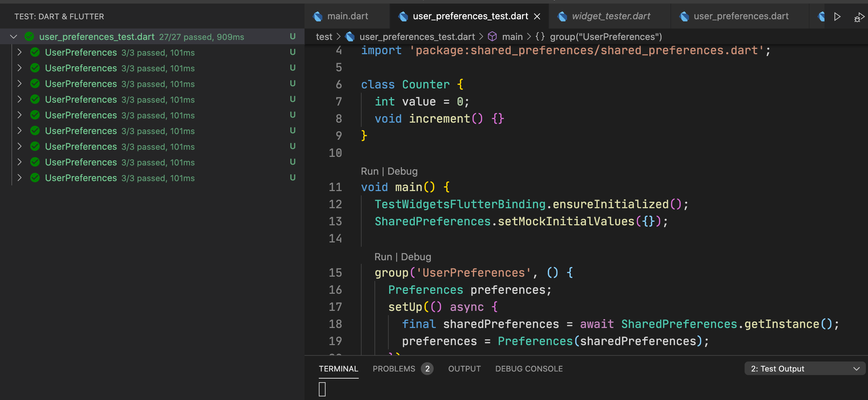Switch to the PROBLEMS panel tab
Image resolution: width=868 pixels, height=400 pixels.
click(x=394, y=369)
